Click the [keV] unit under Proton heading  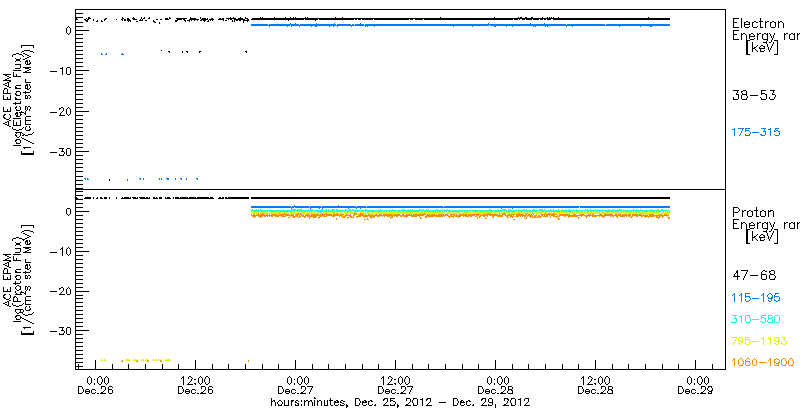click(762, 237)
